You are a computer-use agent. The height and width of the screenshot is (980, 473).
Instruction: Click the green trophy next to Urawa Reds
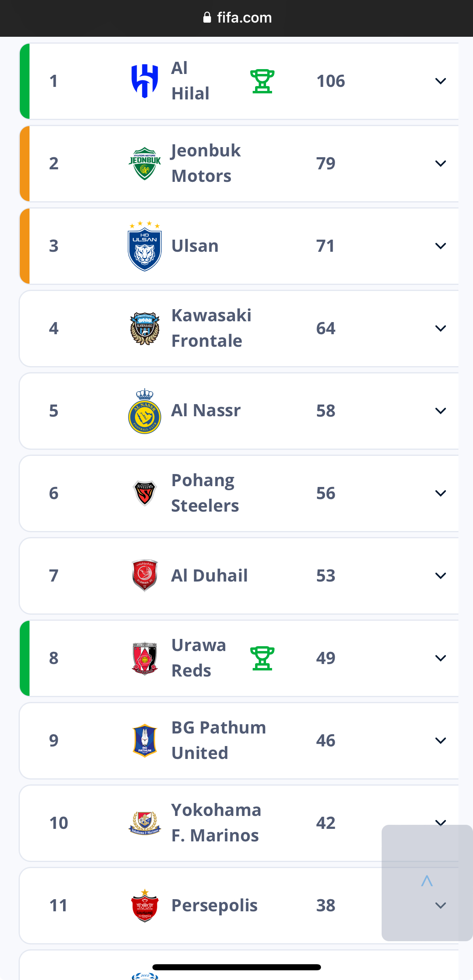(262, 658)
